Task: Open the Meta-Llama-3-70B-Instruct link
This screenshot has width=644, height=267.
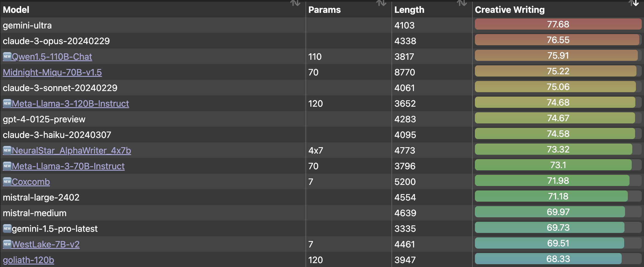Action: tap(68, 166)
